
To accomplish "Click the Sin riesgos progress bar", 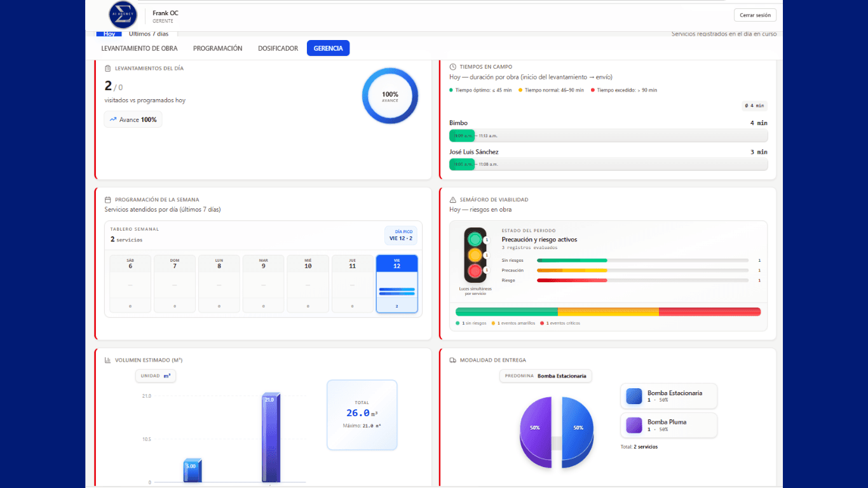I will pyautogui.click(x=642, y=261).
